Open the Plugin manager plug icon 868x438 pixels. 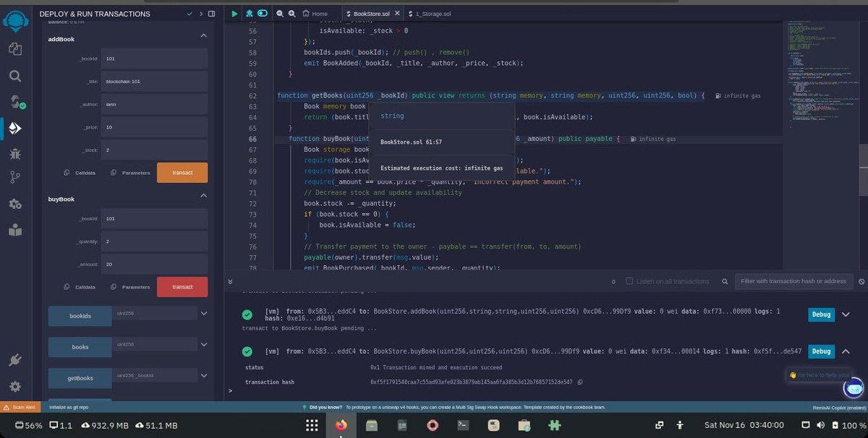15,360
